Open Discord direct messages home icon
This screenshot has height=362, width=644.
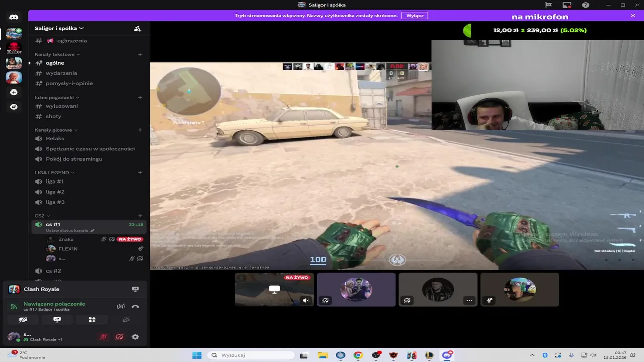[x=14, y=17]
